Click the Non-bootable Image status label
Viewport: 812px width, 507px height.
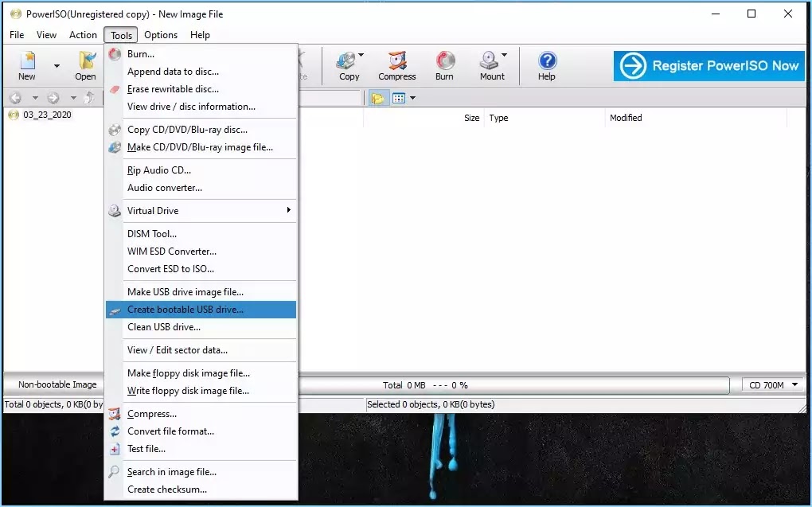pyautogui.click(x=57, y=384)
